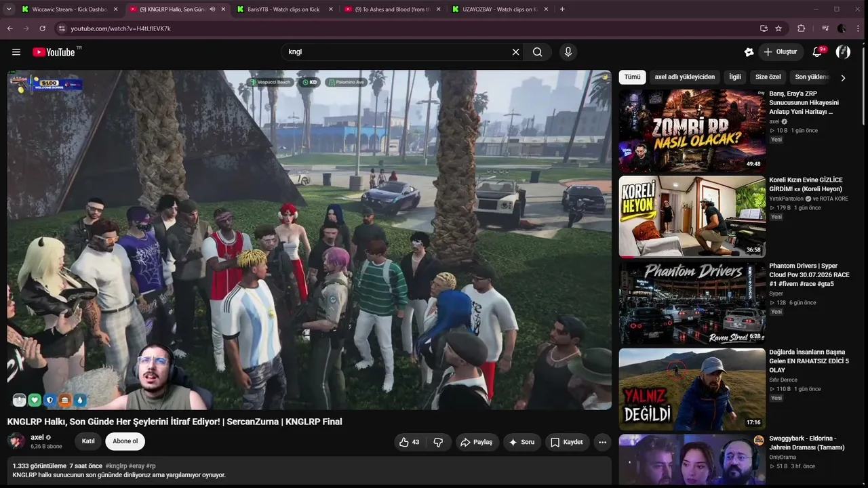Open Chrome three-dot menu

(857, 28)
